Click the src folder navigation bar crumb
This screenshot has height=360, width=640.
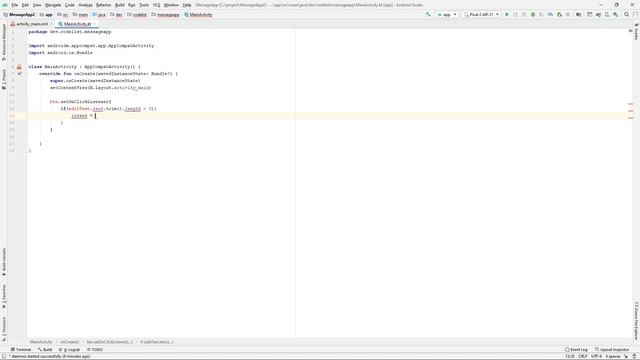(x=62, y=15)
